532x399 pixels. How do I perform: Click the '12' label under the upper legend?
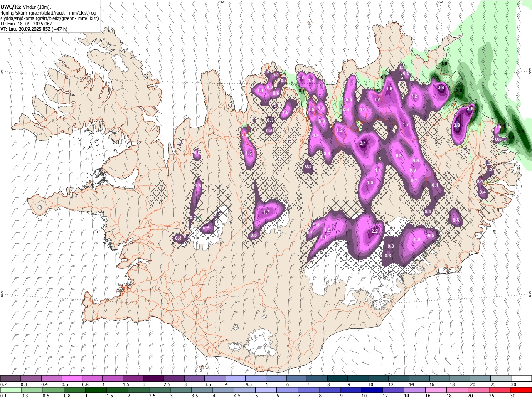point(391,384)
